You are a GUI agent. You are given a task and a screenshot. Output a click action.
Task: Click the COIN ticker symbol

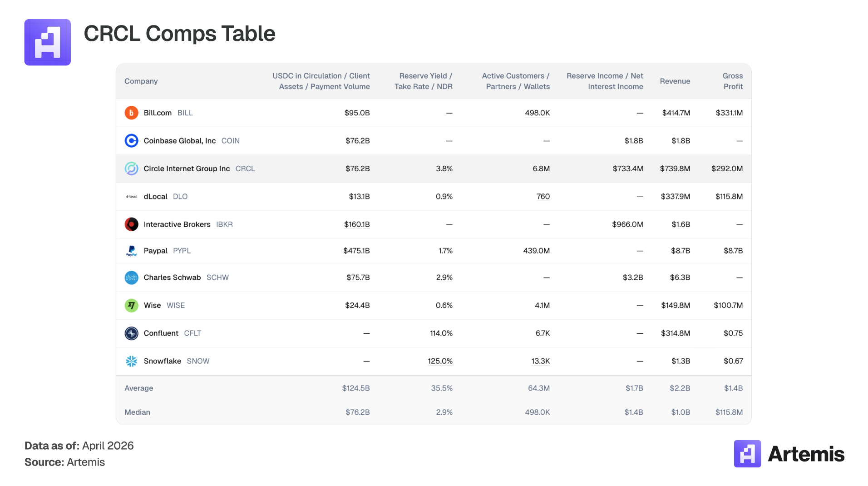pos(230,141)
